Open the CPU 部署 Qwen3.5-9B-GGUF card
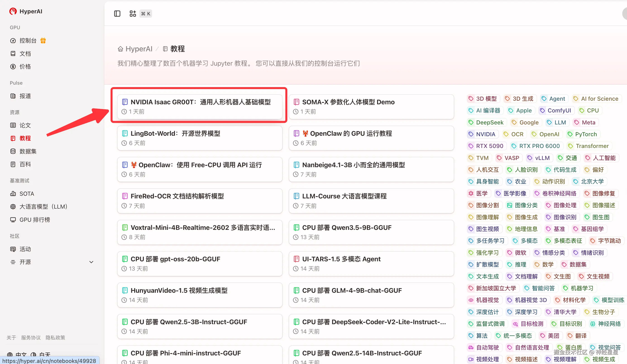The width and height of the screenshot is (627, 364). 371,232
